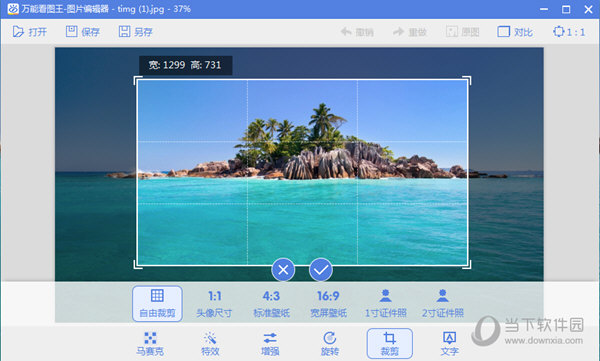This screenshot has height=361, width=600.
Task: Set zoom to 1:1 actual size
Action: [569, 32]
